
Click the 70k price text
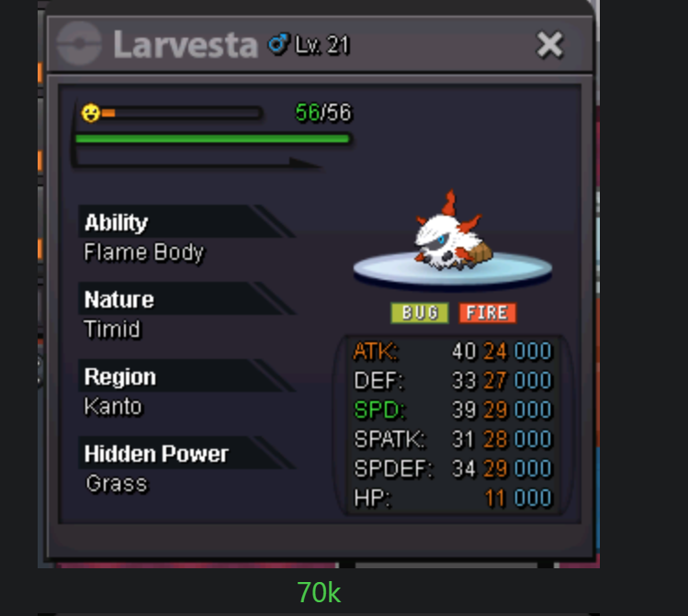click(319, 593)
